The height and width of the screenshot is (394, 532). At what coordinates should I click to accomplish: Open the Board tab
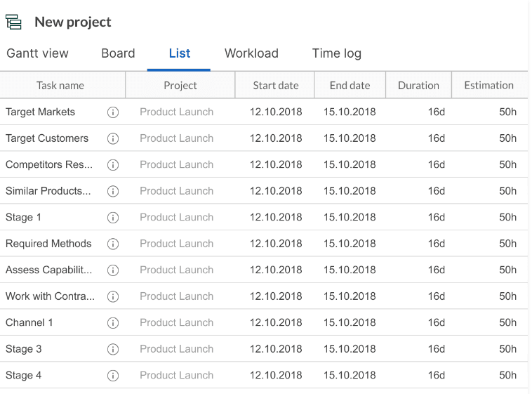118,53
